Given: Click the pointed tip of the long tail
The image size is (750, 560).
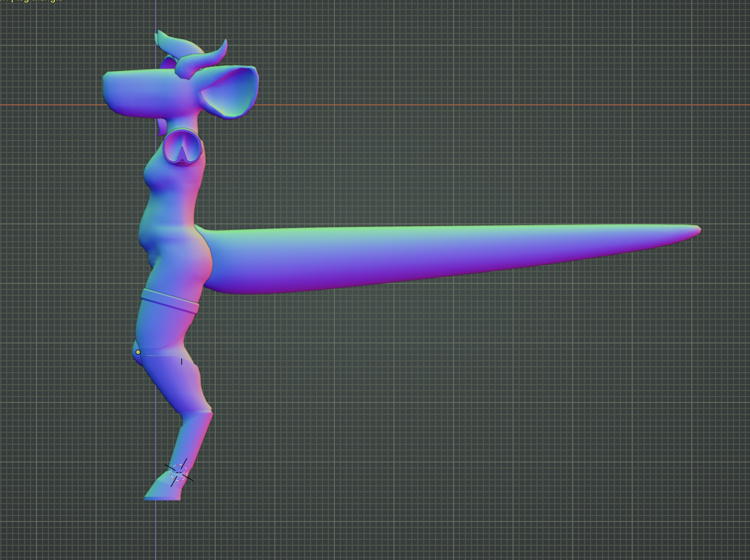Looking at the screenshot, I should (x=698, y=230).
